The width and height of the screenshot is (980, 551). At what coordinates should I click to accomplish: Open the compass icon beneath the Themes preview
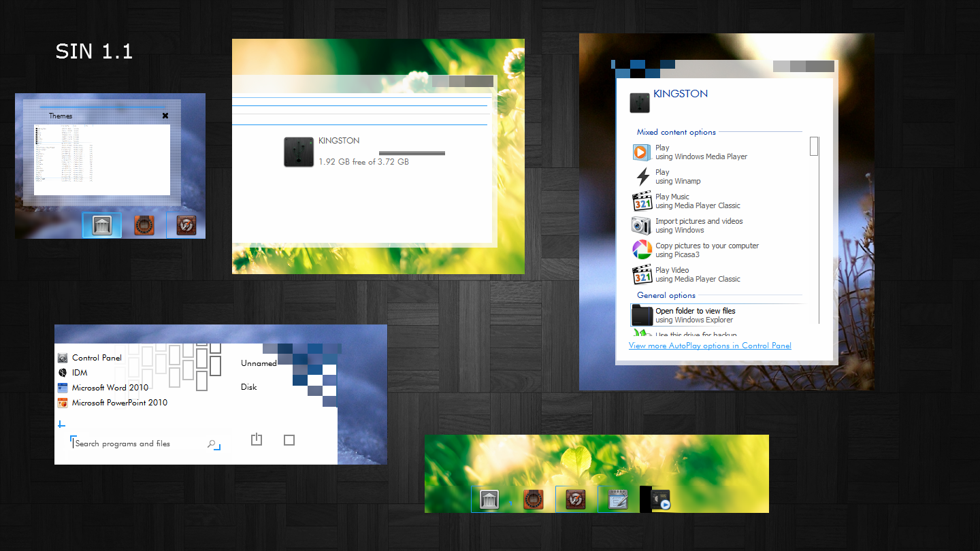point(186,225)
